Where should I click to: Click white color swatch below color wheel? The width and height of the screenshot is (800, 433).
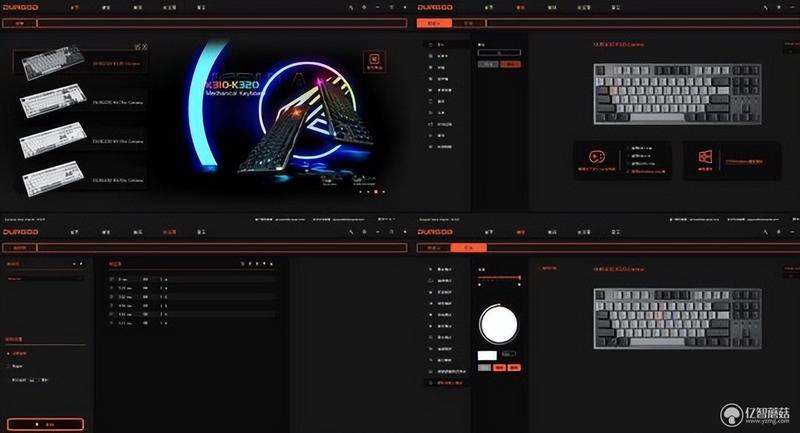click(487, 355)
